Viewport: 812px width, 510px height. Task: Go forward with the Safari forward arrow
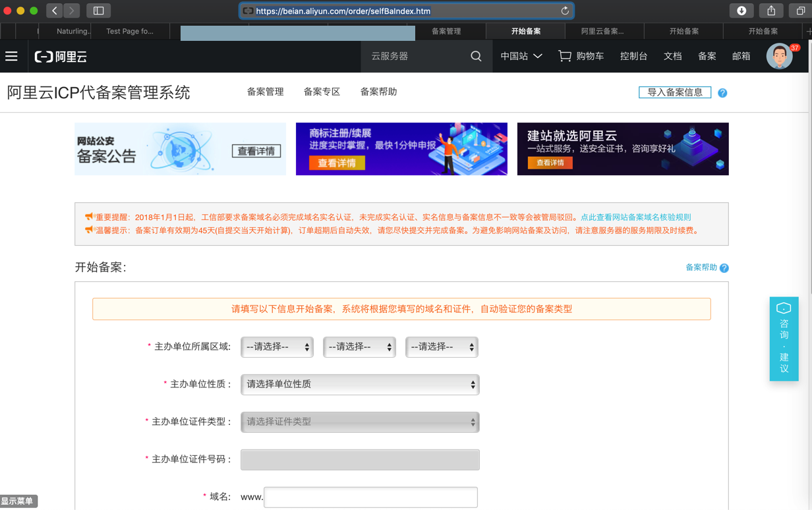(x=72, y=11)
